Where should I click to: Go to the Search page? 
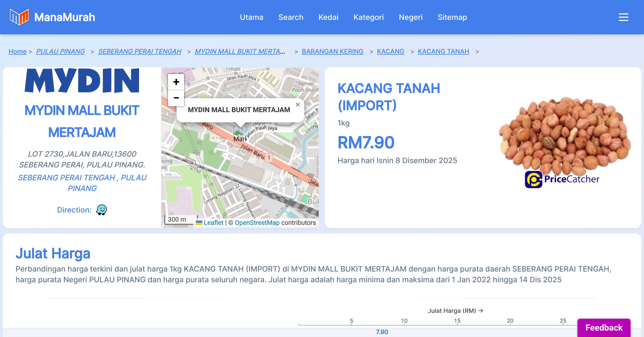(x=291, y=17)
